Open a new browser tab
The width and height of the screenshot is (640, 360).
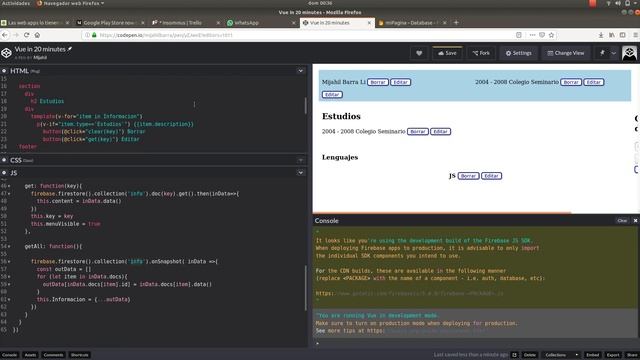click(x=456, y=22)
